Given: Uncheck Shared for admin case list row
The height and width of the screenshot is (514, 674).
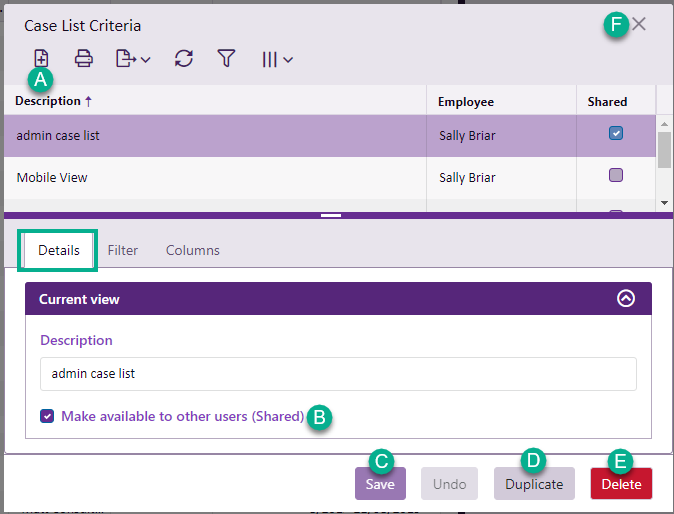Looking at the screenshot, I should tap(616, 133).
